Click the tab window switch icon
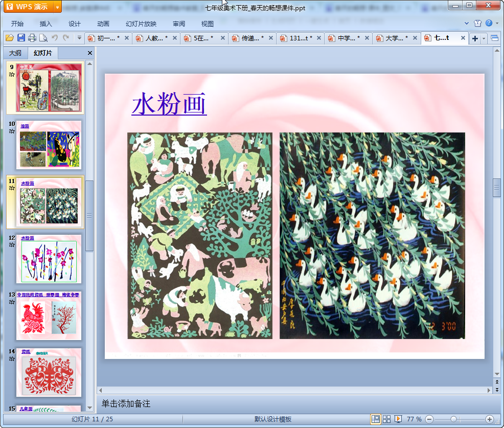This screenshot has width=504, height=428. [x=494, y=38]
